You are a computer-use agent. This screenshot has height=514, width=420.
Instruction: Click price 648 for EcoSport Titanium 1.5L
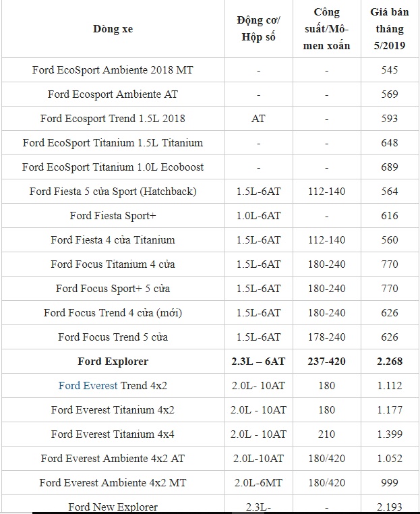pyautogui.click(x=390, y=143)
